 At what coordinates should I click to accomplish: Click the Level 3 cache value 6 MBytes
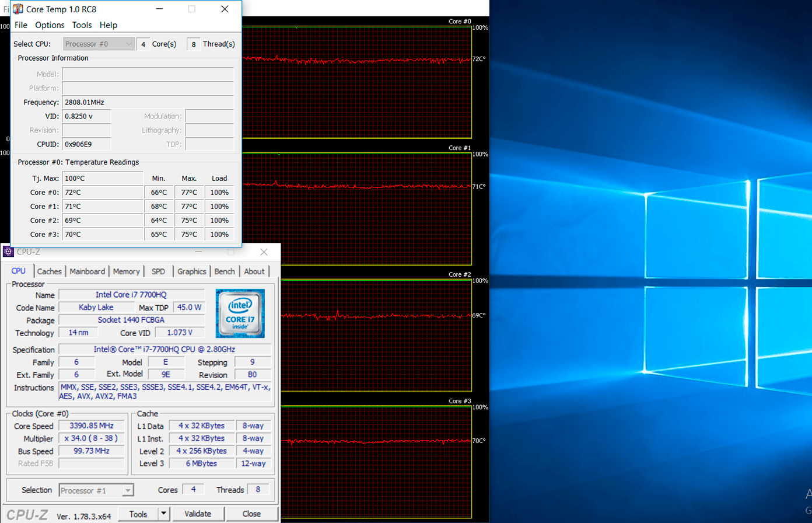tap(201, 463)
